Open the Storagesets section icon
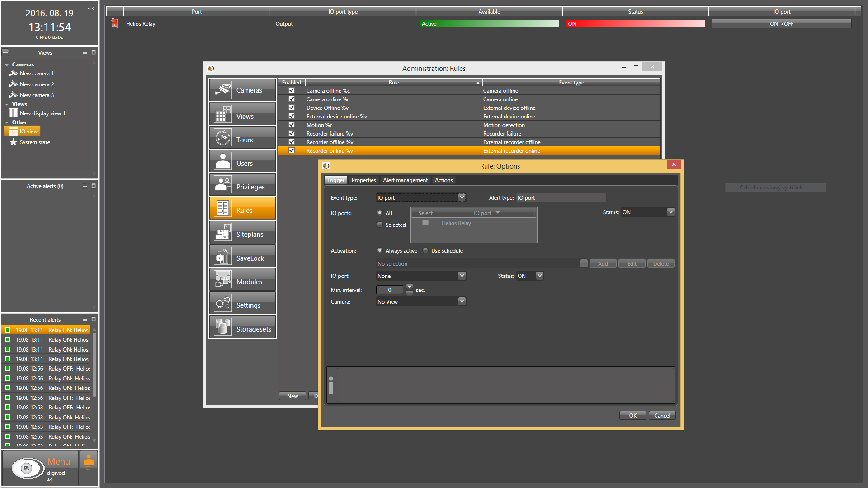Image resolution: width=868 pixels, height=488 pixels. pos(223,327)
